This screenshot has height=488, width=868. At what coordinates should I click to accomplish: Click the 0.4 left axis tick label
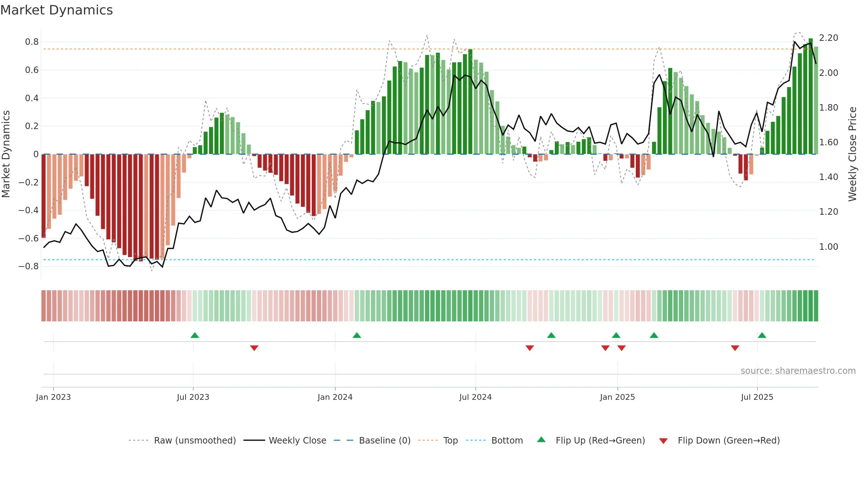pos(32,98)
